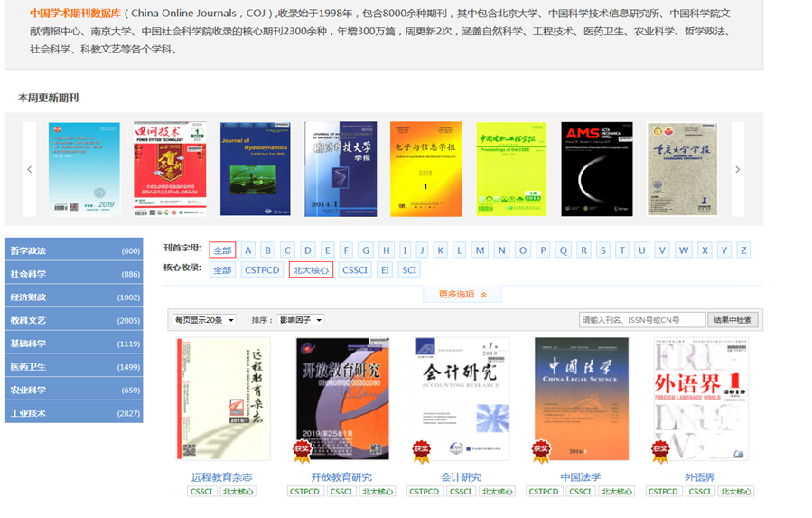
Task: Show previous journals with left carousel arrow
Action: click(x=30, y=169)
